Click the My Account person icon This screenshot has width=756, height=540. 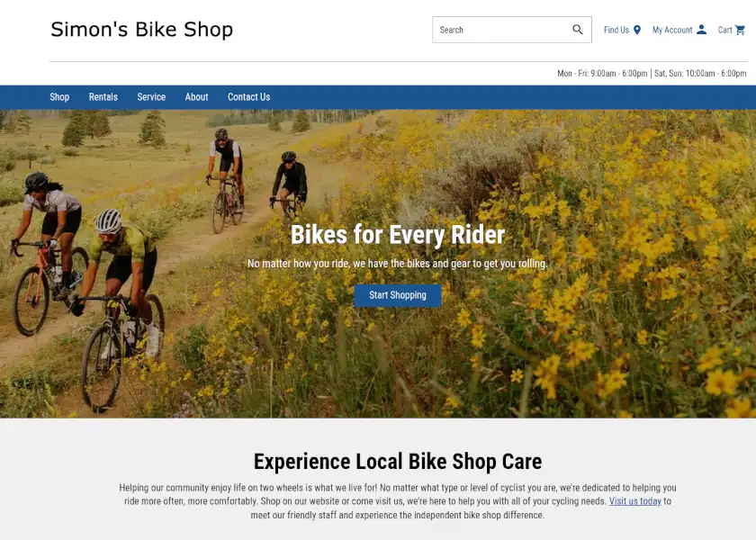pos(701,30)
